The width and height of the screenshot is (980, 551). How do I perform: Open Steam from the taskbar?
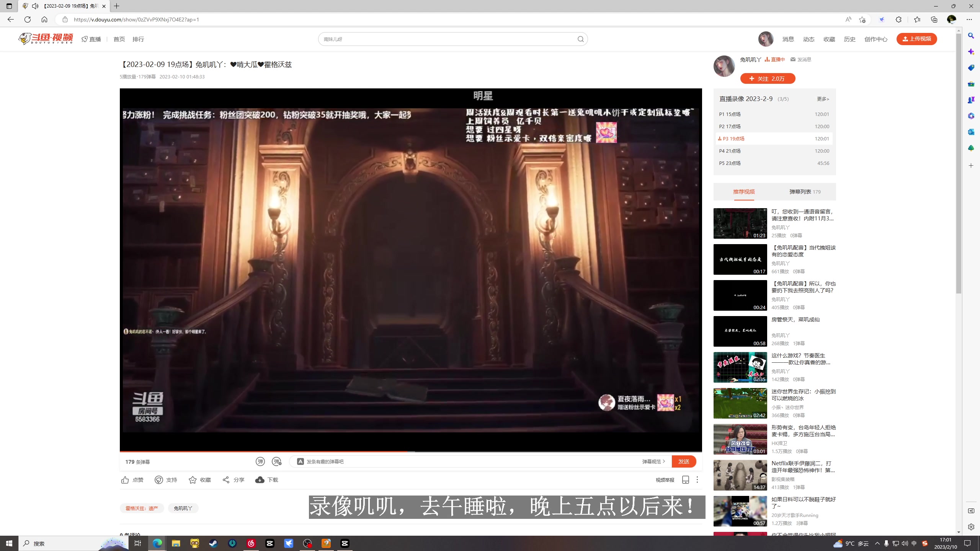coord(214,543)
